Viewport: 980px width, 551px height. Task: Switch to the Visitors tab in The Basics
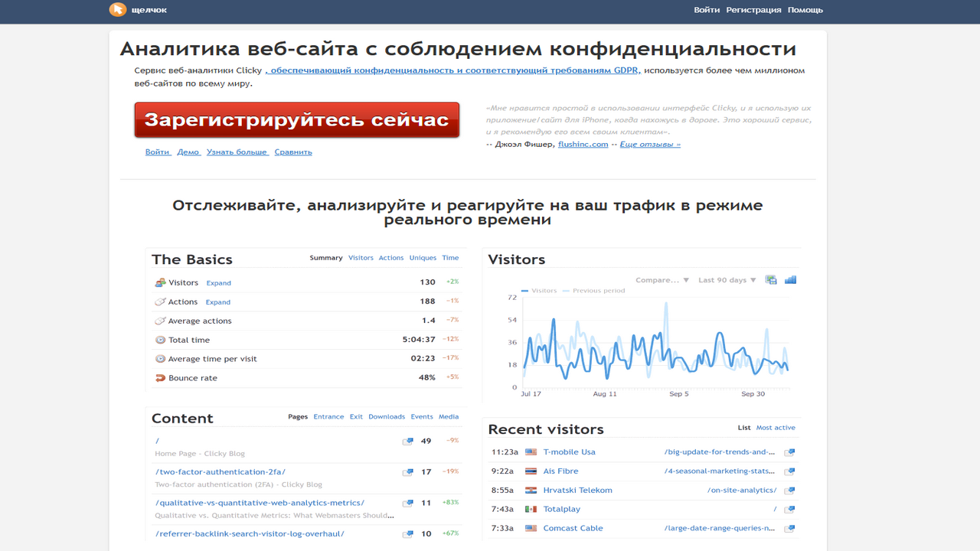click(x=361, y=258)
